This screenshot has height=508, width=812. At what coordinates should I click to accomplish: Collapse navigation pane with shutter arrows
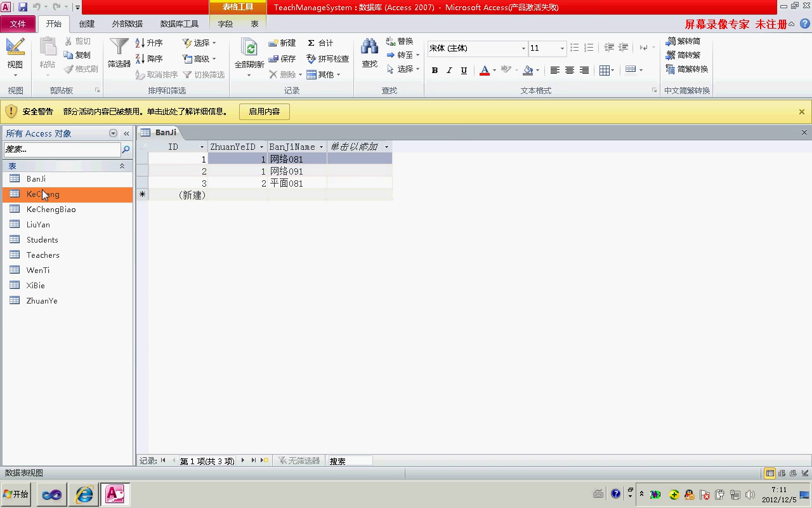[x=126, y=133]
